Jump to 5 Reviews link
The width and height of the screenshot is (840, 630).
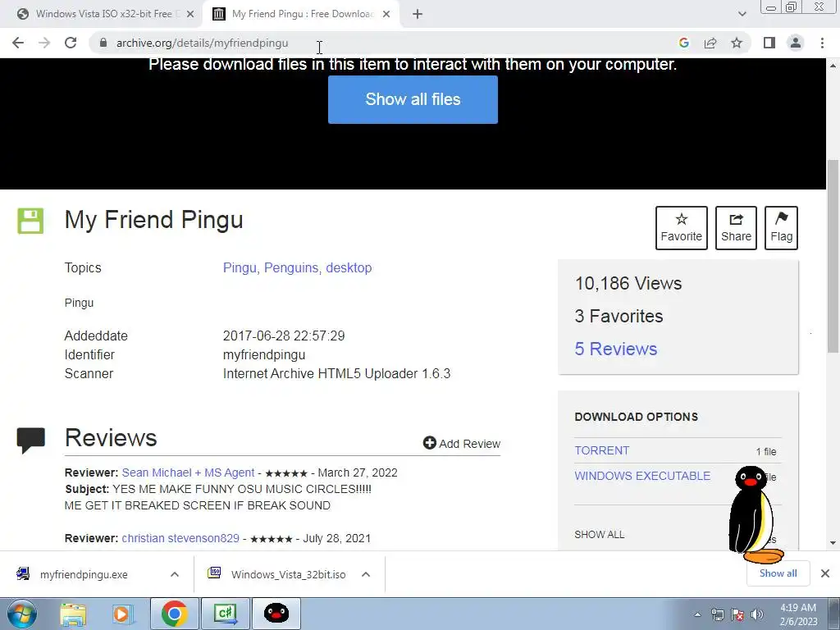[x=616, y=349]
